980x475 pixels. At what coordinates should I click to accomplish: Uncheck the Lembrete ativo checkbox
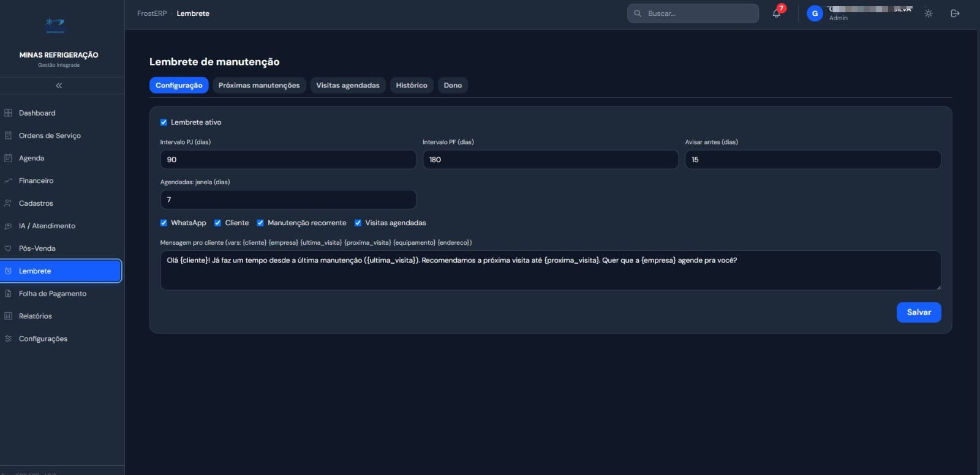tap(164, 122)
